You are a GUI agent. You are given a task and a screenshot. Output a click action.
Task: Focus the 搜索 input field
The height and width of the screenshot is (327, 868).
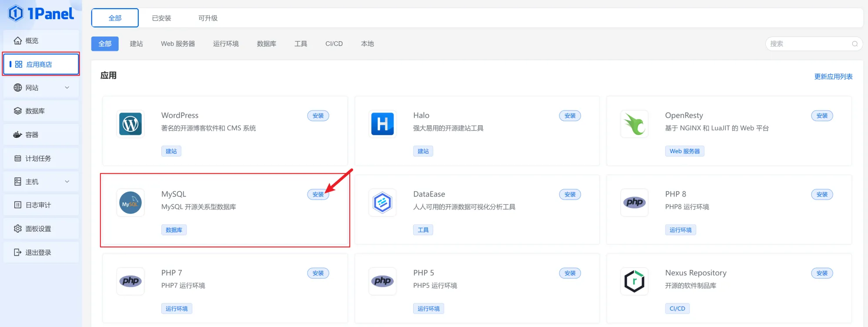point(809,44)
